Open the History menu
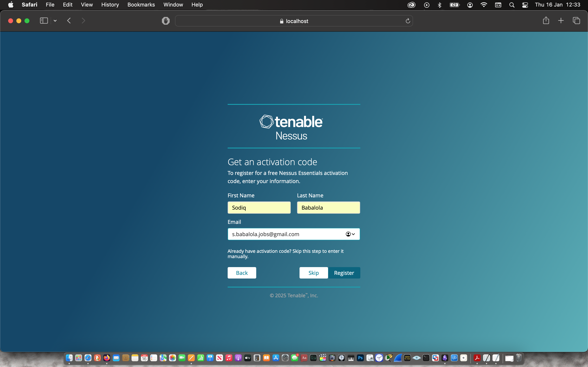This screenshot has width=588, height=367. [110, 5]
